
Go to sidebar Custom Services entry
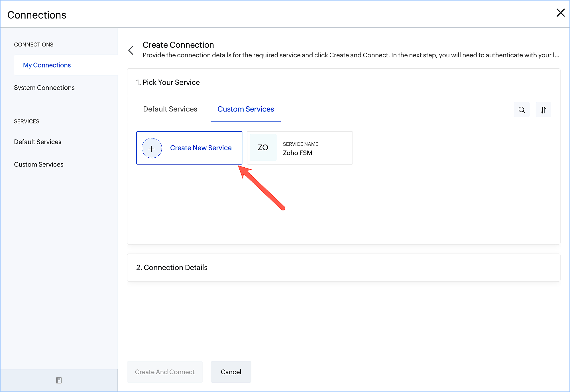point(38,164)
